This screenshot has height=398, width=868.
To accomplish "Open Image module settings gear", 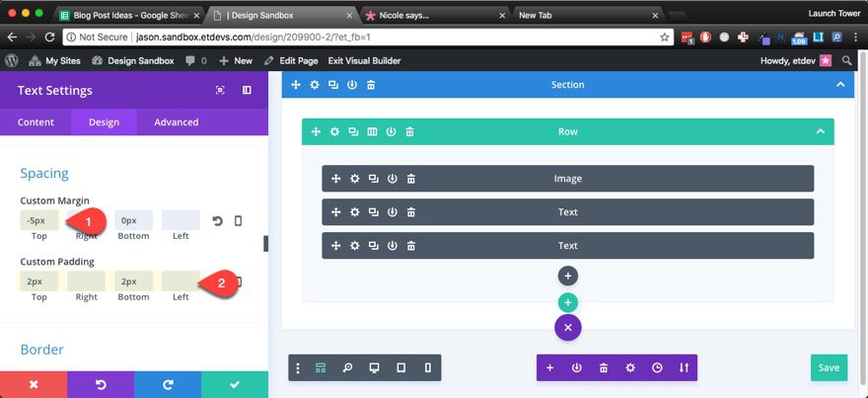I will [x=354, y=179].
